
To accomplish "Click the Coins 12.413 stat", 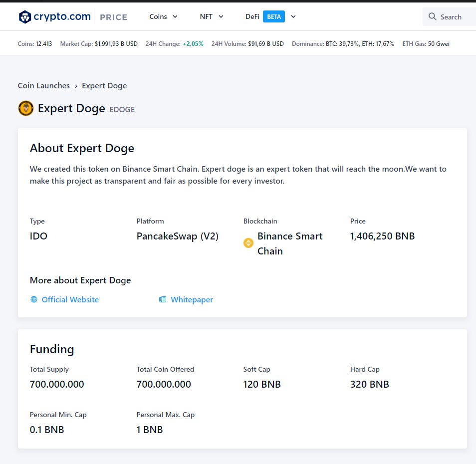I will pyautogui.click(x=35, y=44).
